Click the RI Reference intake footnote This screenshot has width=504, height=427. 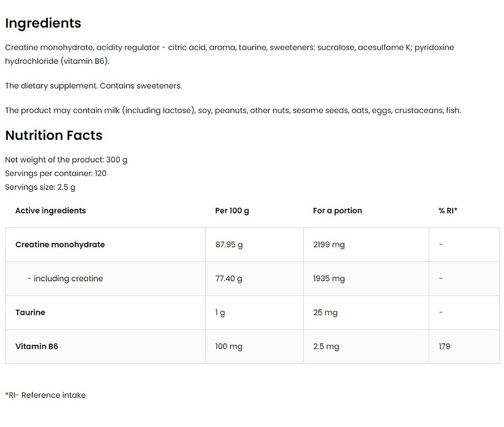[45, 395]
